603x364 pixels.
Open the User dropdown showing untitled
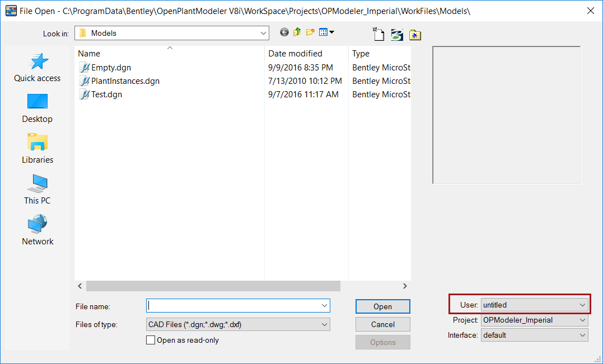click(x=535, y=305)
